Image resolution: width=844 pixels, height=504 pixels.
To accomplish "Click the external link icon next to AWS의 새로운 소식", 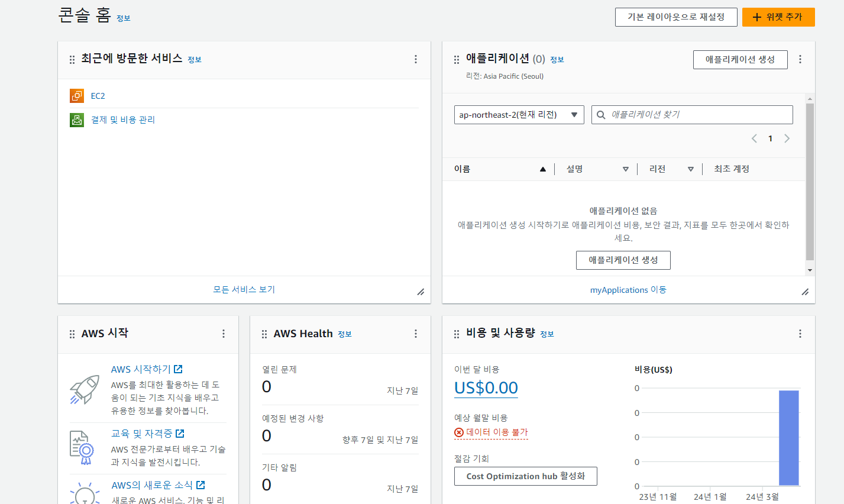I will click(201, 485).
